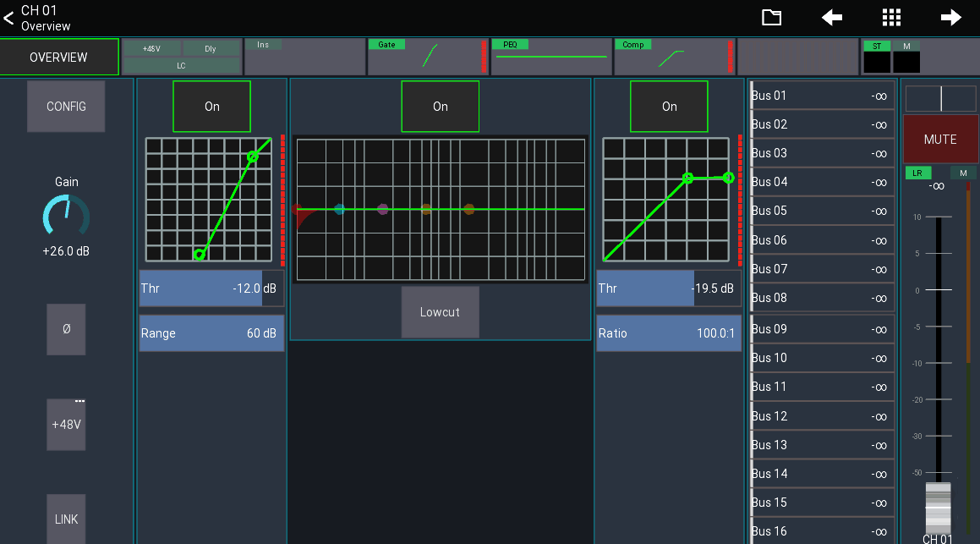
Task: Open the Comp tab
Action: pos(674,57)
